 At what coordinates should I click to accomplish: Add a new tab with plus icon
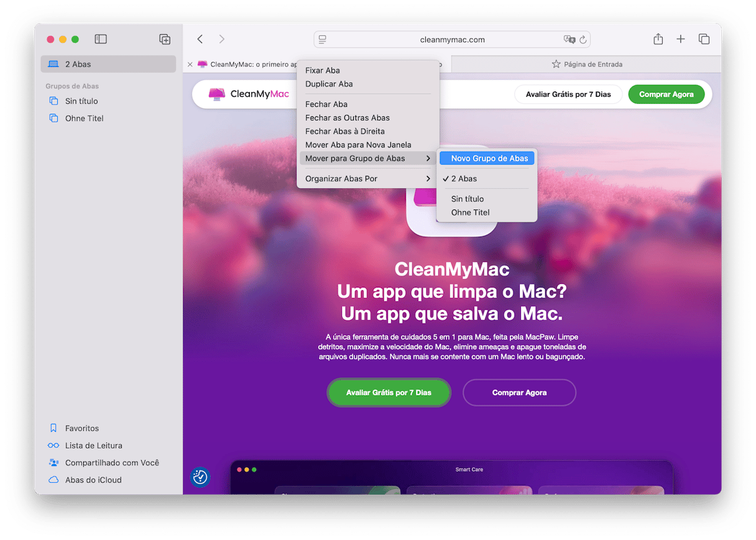[x=681, y=39]
